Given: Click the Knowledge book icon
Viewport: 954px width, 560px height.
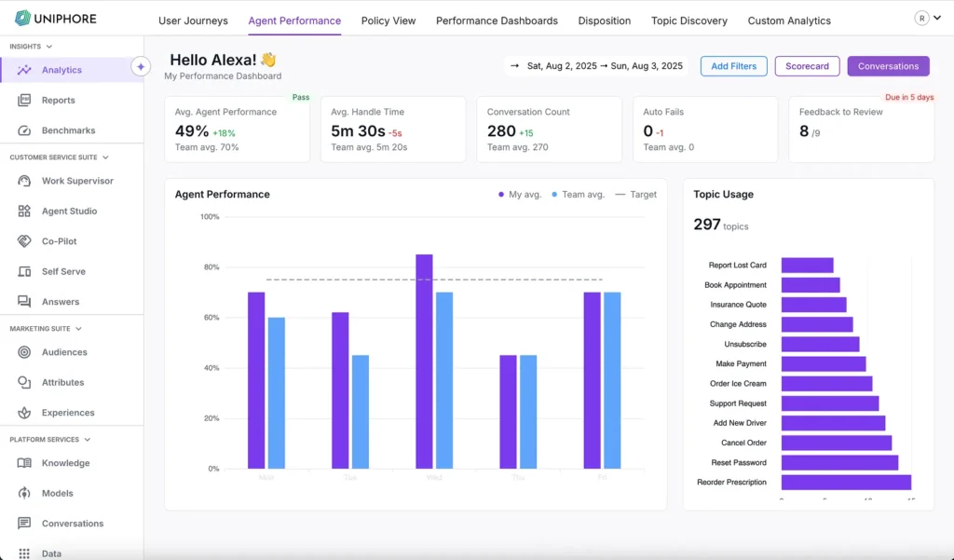Looking at the screenshot, I should (24, 463).
